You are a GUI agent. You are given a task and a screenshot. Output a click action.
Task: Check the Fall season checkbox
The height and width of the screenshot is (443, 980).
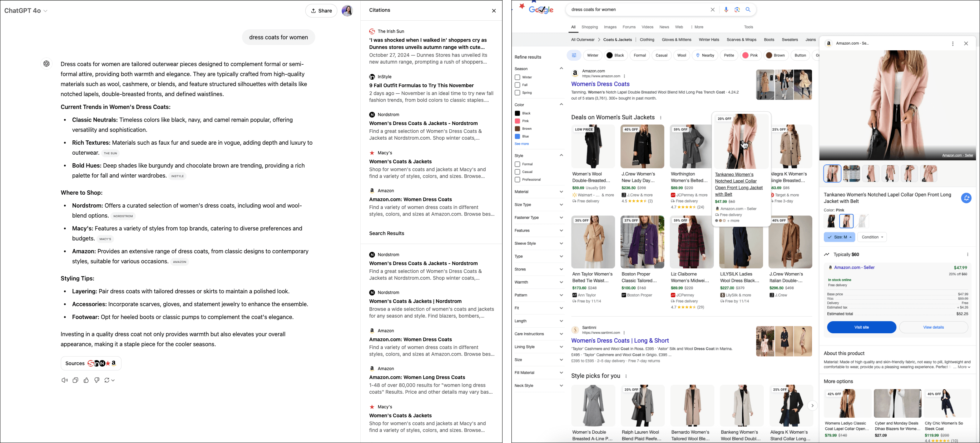pos(518,85)
